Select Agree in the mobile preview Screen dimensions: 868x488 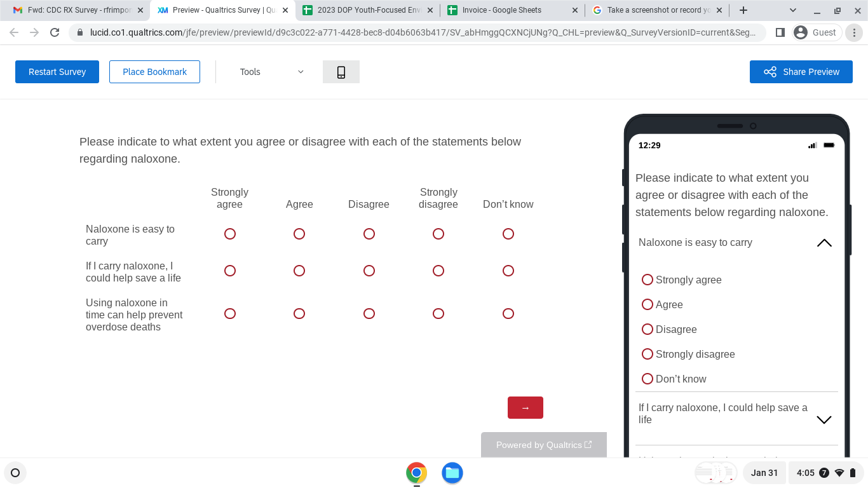648,304
